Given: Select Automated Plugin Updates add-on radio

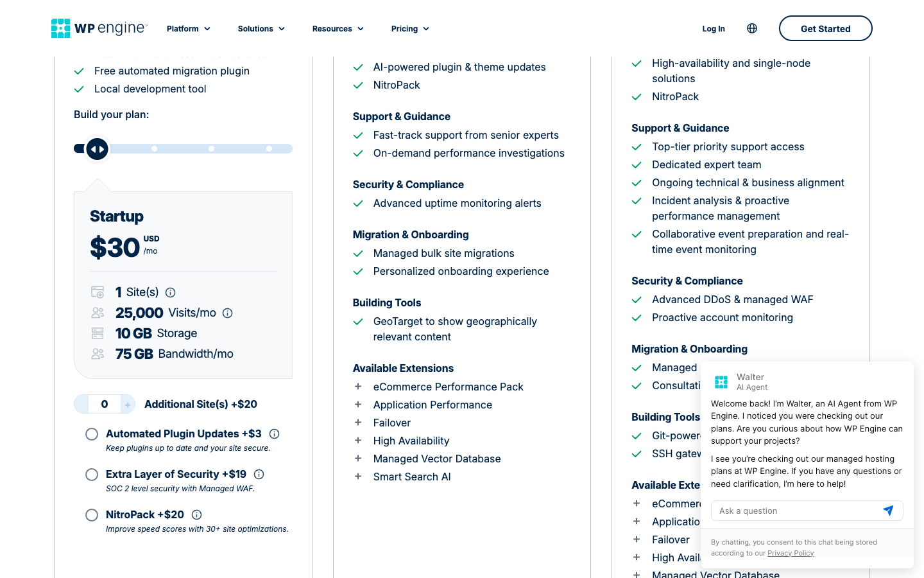Looking at the screenshot, I should tap(92, 434).
